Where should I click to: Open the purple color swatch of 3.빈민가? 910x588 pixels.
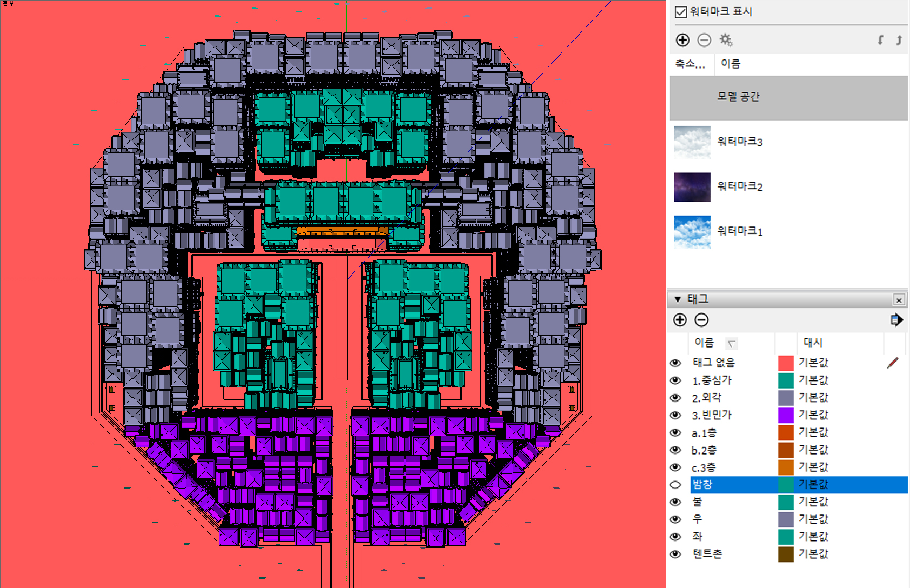pyautogui.click(x=786, y=415)
